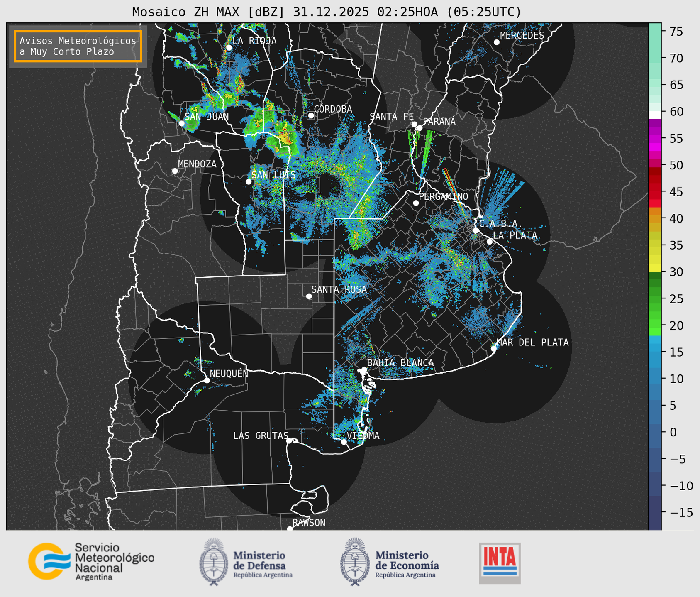Click the SANTA ROSA city marker dot
This screenshot has height=597, width=700.
tap(309, 296)
